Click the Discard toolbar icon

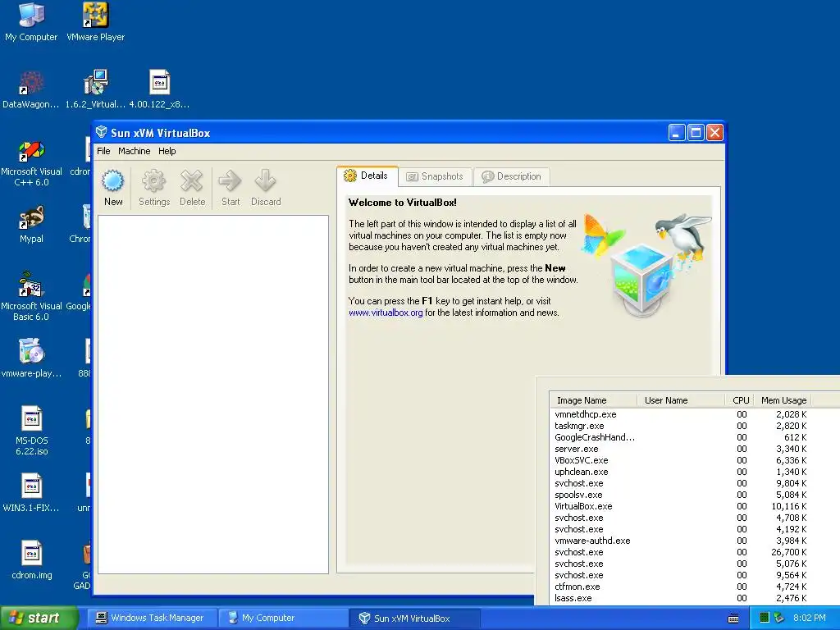(x=266, y=181)
